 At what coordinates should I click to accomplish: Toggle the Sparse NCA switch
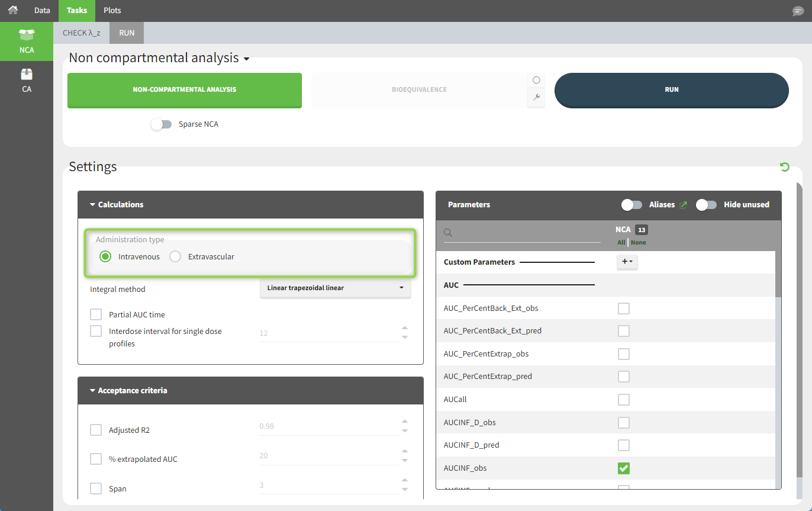pyautogui.click(x=161, y=124)
